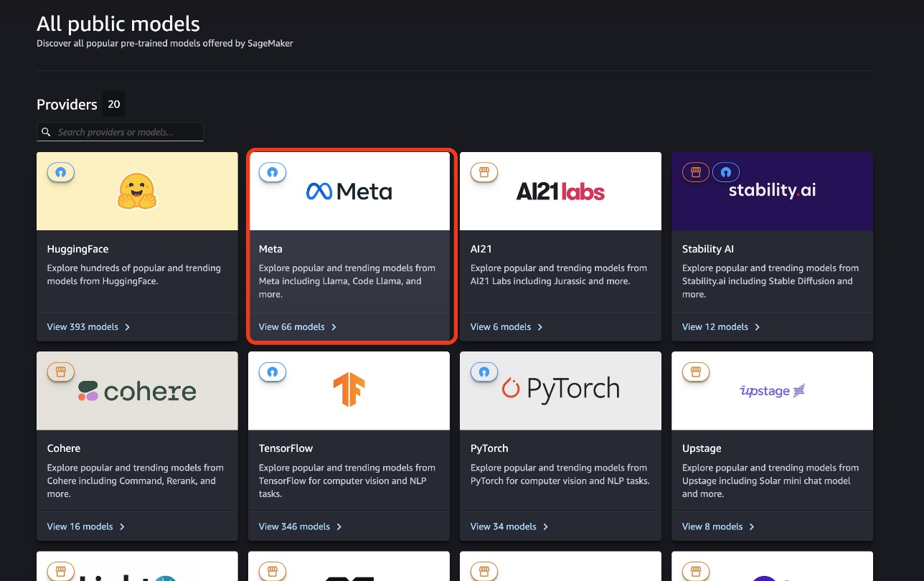Click the orange storefront badge on the Stability AI card
The height and width of the screenshot is (581, 924).
point(696,172)
